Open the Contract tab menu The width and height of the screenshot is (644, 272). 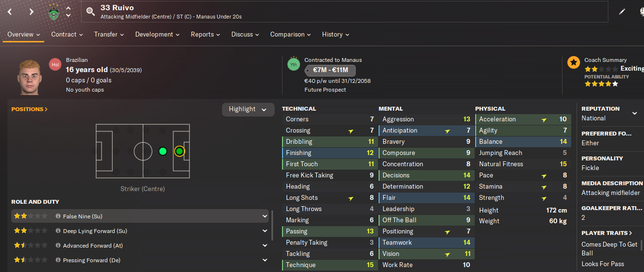67,34
